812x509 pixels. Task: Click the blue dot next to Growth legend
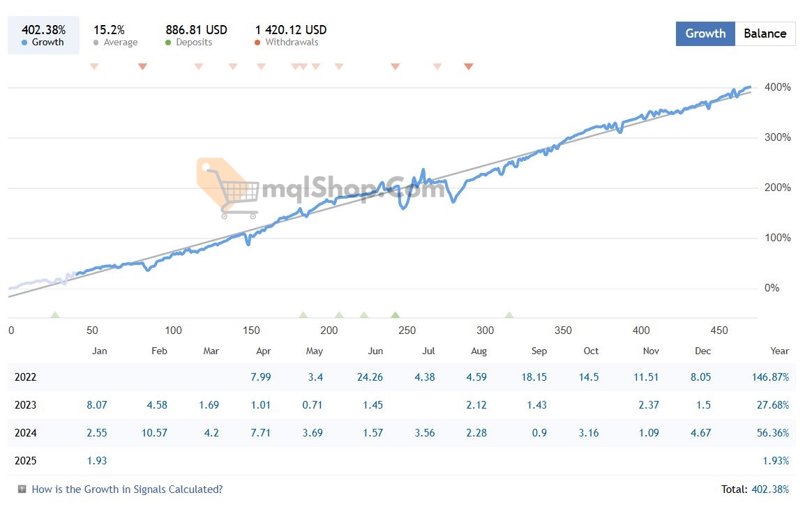tap(25, 43)
